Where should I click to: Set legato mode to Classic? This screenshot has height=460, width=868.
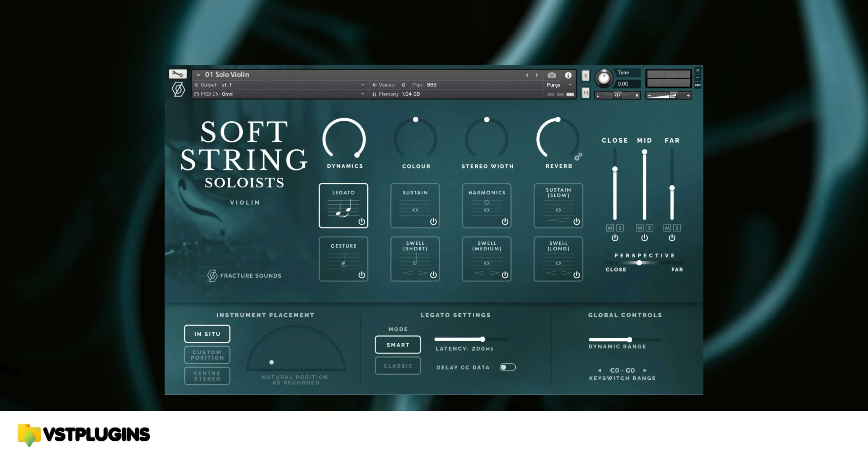pos(398,366)
